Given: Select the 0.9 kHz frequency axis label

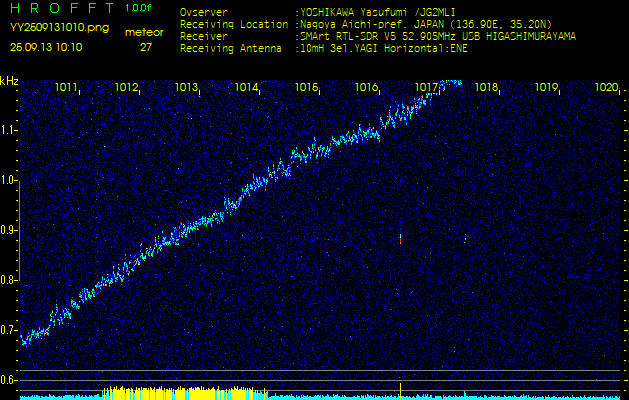Looking at the screenshot, I should click(x=9, y=230).
